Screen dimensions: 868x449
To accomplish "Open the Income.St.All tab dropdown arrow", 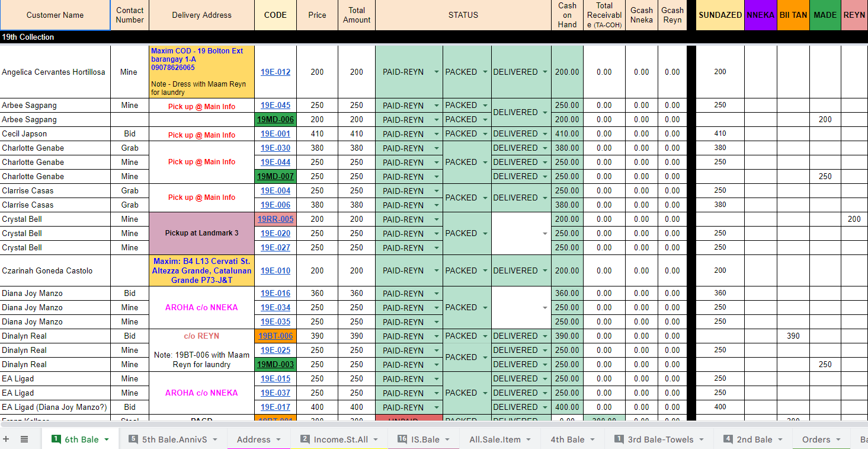I will tap(376, 440).
